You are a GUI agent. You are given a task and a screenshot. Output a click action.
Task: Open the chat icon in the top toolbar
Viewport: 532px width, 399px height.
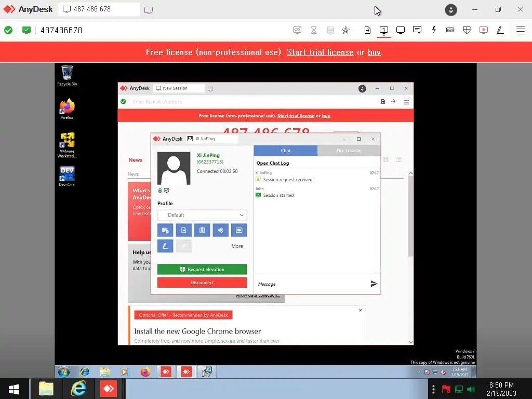pos(417,30)
